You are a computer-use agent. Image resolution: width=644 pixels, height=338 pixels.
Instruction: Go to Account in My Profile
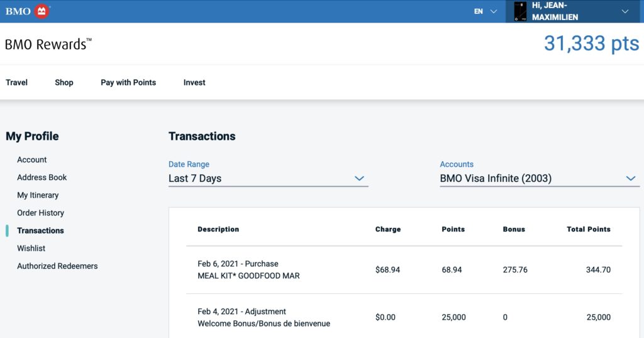[31, 159]
